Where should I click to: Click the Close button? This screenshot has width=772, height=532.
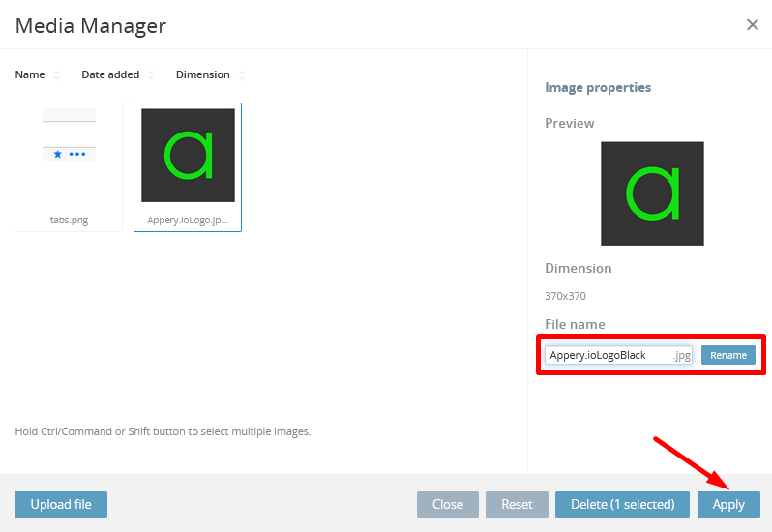coord(448,505)
